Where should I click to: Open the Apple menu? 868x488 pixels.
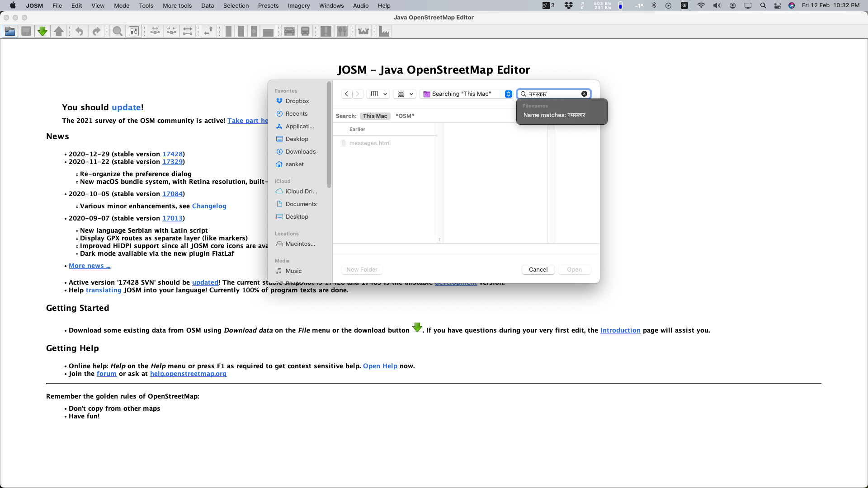click(x=13, y=5)
